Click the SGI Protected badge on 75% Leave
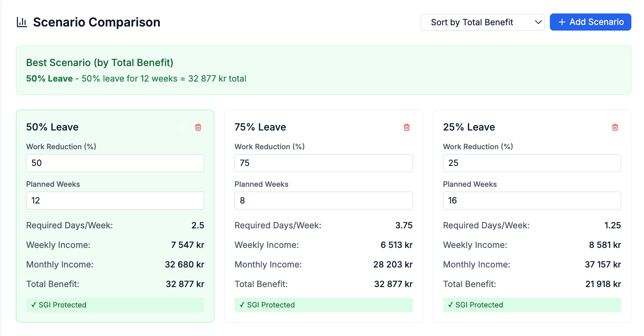 [323, 305]
